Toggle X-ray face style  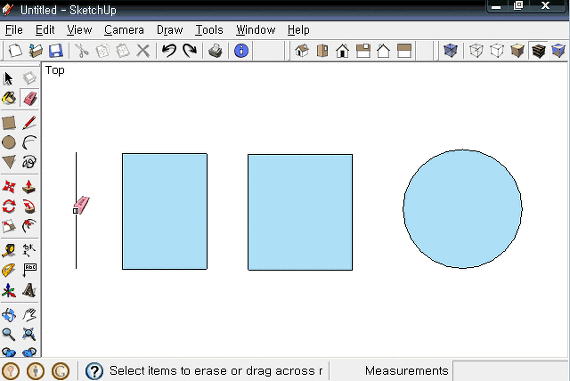coord(450,51)
